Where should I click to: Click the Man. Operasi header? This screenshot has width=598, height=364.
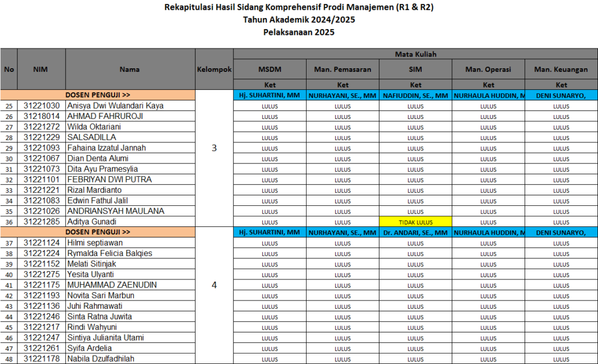(488, 69)
